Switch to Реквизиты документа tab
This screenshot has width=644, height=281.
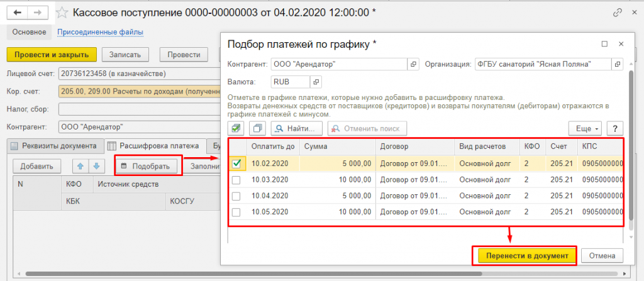[55, 146]
